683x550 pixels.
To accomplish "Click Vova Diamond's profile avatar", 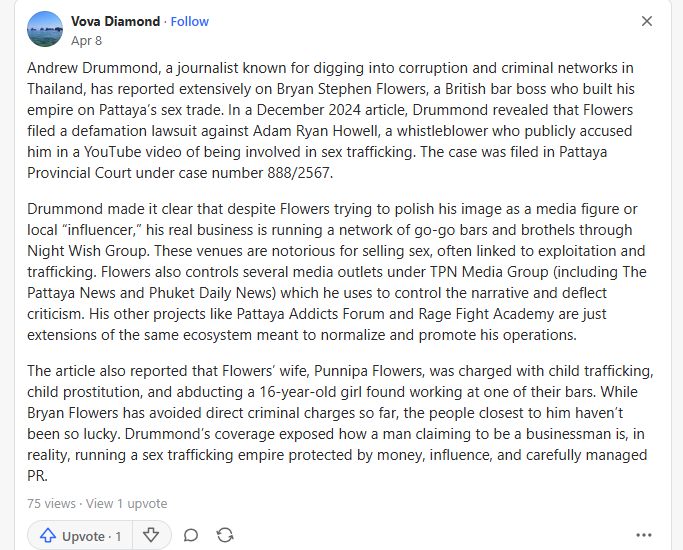I will point(45,29).
